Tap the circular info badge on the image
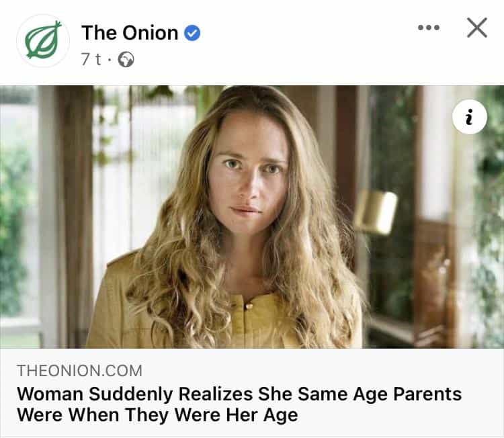 click(470, 118)
